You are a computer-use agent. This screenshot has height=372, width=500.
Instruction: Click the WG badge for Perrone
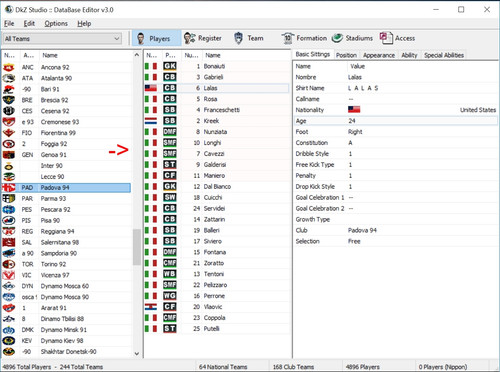170,296
